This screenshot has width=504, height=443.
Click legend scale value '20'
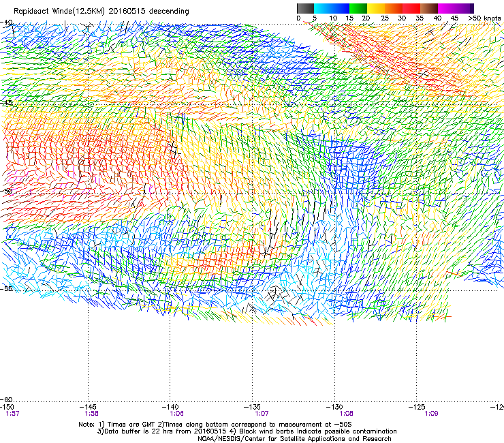pyautogui.click(x=366, y=18)
